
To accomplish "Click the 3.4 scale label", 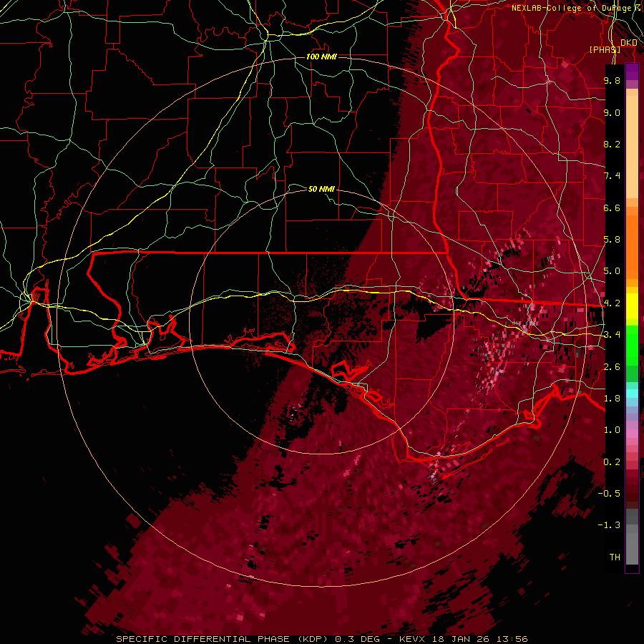I will (612, 335).
